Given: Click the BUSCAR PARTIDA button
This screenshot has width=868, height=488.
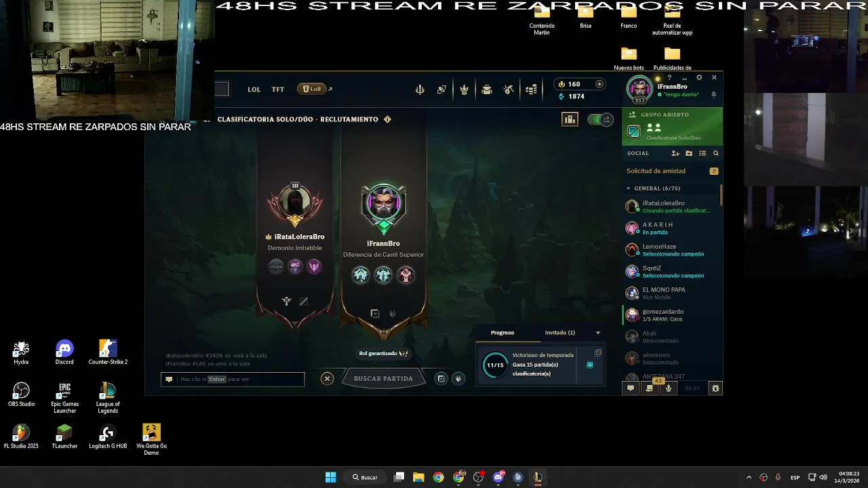Looking at the screenshot, I should pos(383,379).
